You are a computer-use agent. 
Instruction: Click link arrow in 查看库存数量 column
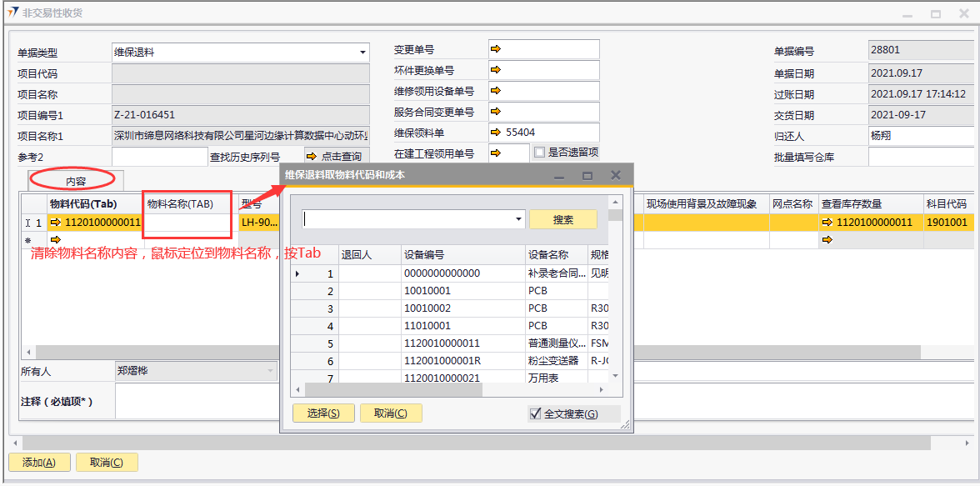[827, 223]
